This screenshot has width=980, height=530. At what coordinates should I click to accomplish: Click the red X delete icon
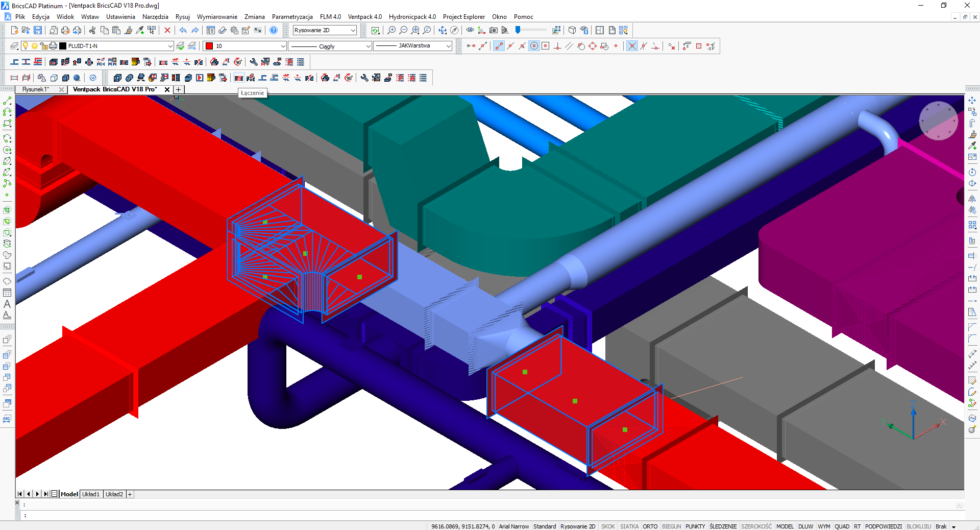[167, 31]
